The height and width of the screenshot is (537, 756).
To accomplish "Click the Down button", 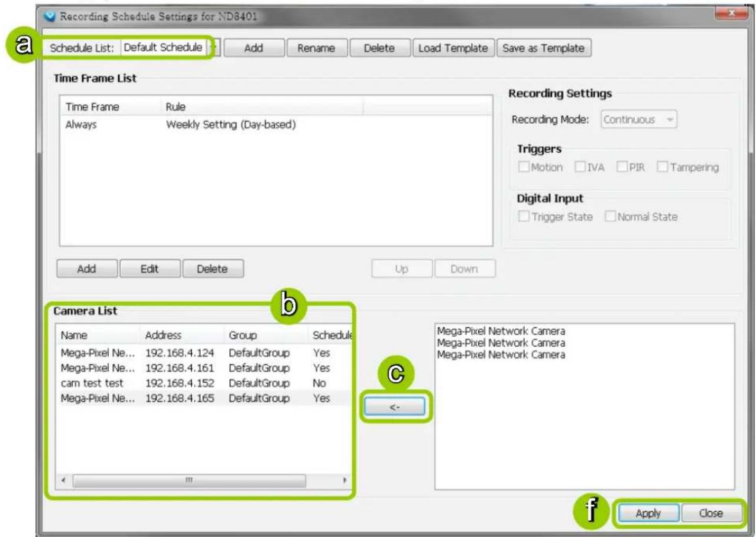I will (465, 269).
